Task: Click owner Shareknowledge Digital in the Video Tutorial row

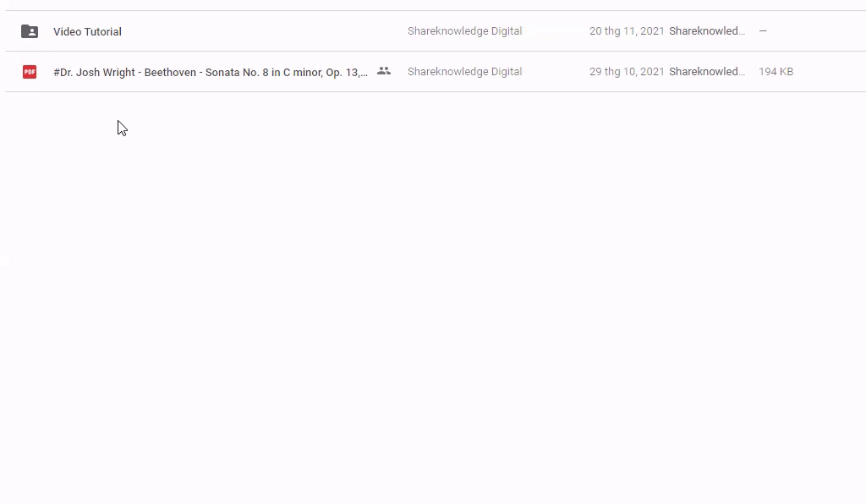Action: pyautogui.click(x=464, y=31)
